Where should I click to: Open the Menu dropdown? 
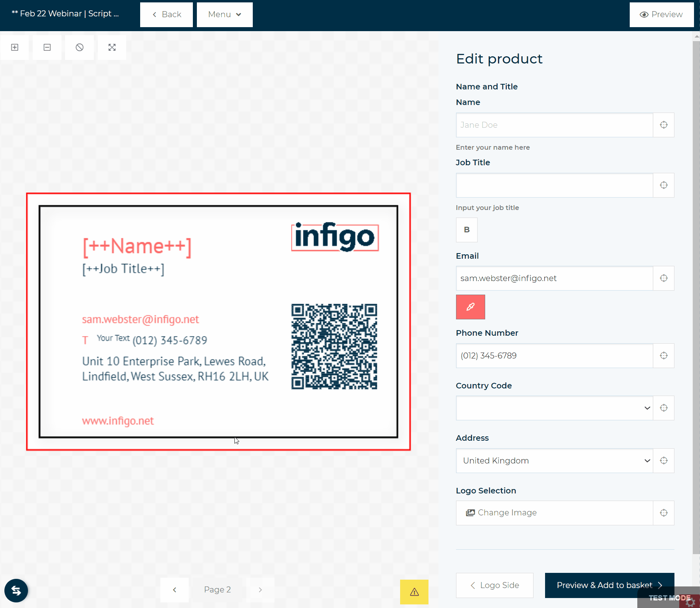(225, 15)
